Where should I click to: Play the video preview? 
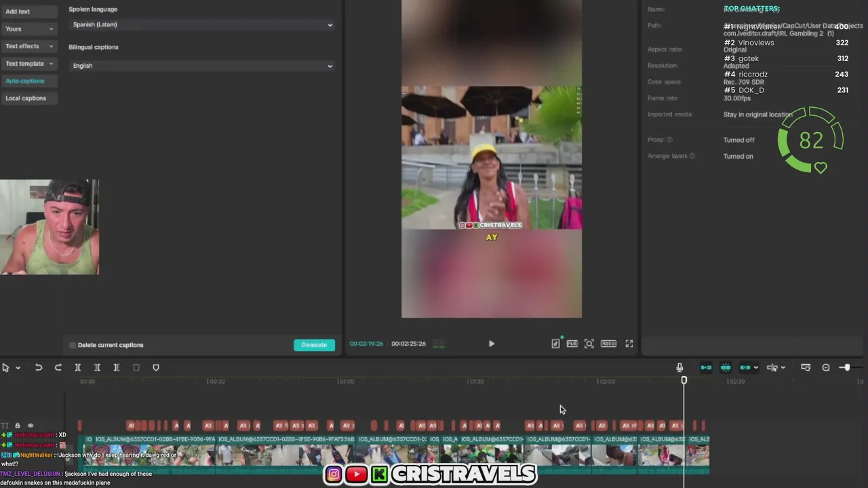[492, 344]
